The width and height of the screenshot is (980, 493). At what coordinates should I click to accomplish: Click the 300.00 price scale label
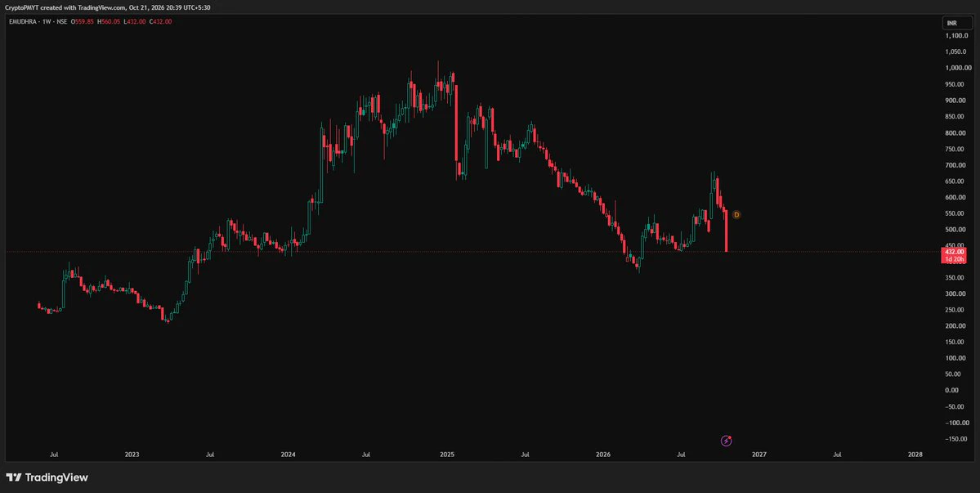(956, 294)
